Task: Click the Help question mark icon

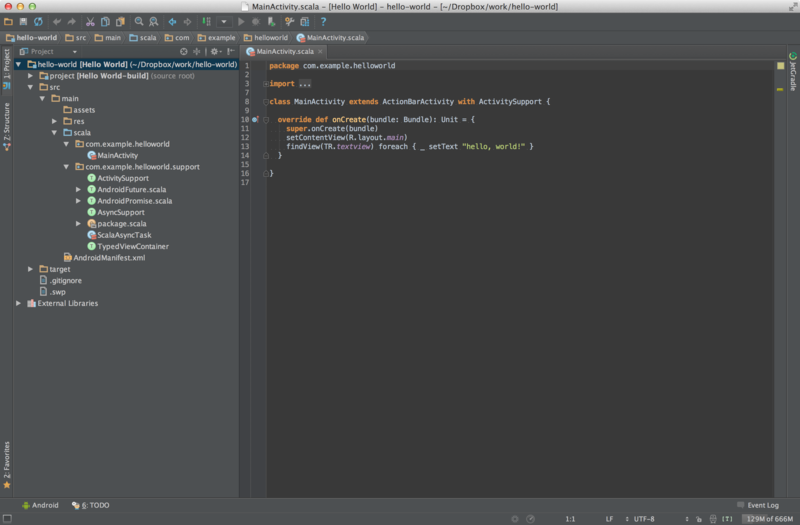Action: coord(323,21)
